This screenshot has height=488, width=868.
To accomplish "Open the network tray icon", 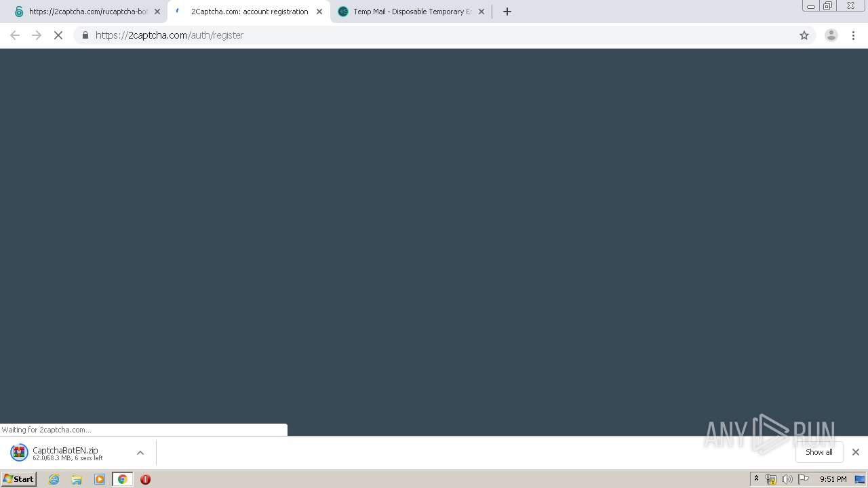I will (x=771, y=479).
